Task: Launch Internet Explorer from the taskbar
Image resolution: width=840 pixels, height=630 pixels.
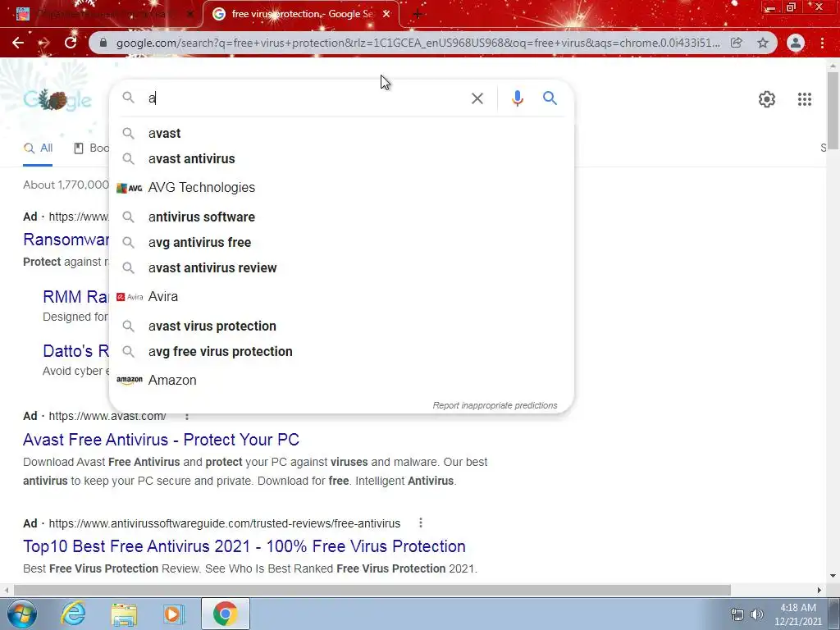Action: click(73, 614)
